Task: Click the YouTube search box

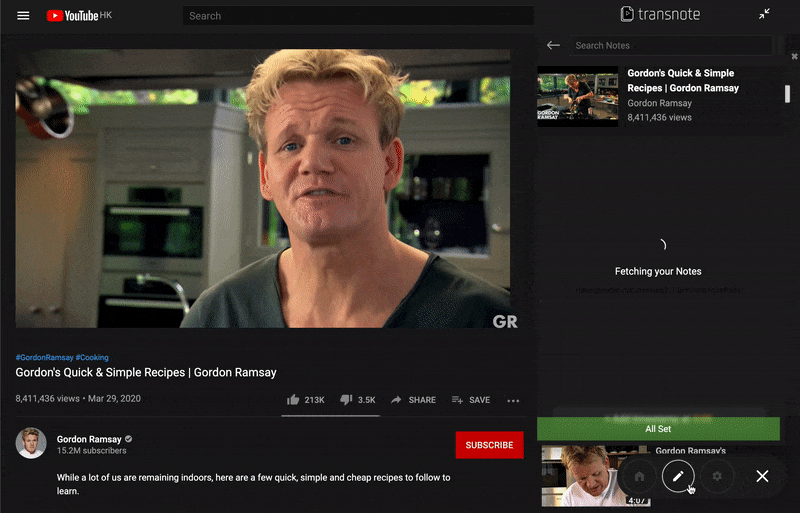Action: 357,16
